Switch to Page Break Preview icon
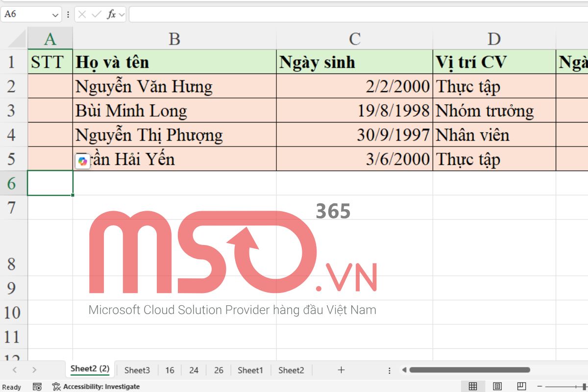Viewport: 588px width, 392px height. (x=522, y=387)
